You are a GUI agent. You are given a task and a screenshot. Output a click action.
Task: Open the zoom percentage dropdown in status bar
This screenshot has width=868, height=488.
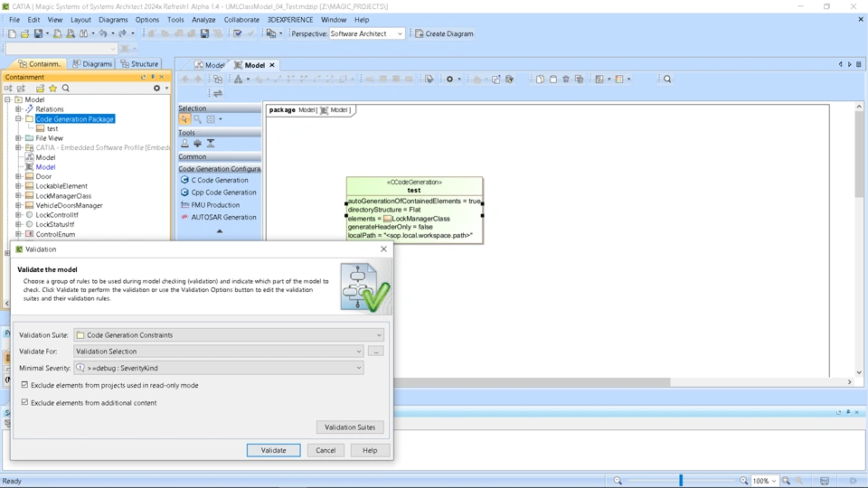pos(765,481)
